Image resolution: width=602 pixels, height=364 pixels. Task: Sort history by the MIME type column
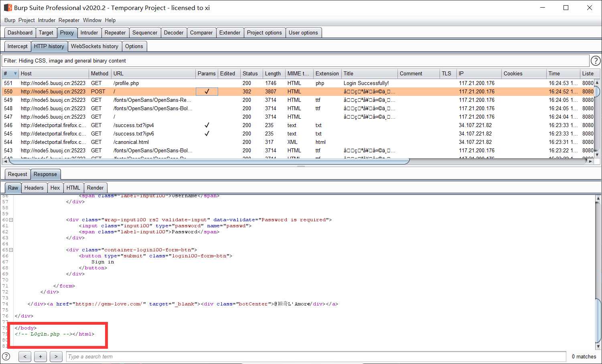[x=299, y=73]
